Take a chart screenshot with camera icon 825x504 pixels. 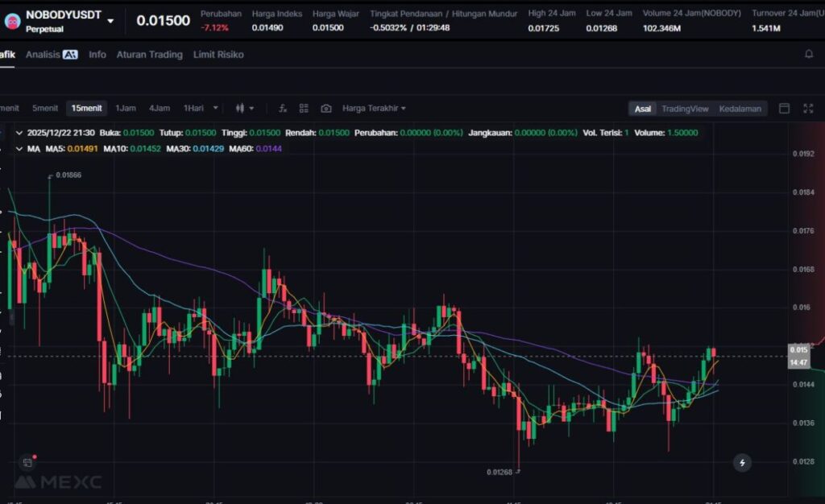point(325,108)
